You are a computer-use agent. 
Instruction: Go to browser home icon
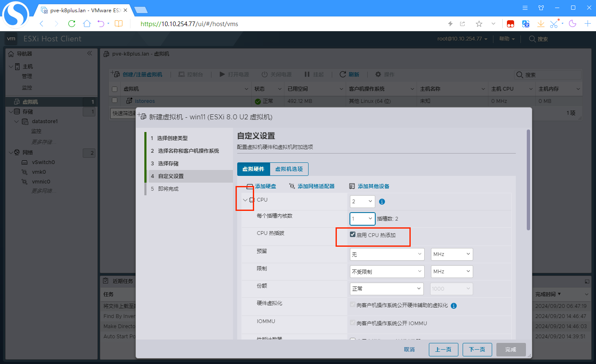click(87, 24)
